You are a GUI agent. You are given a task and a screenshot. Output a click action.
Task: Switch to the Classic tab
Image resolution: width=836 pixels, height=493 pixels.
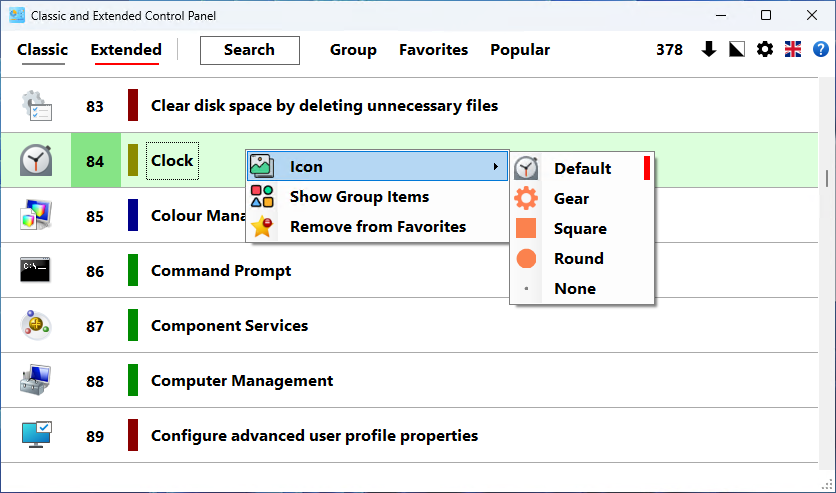click(x=43, y=50)
